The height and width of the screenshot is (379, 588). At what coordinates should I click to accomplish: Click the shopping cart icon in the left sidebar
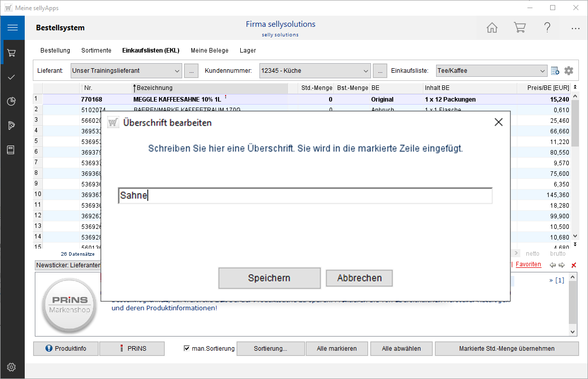pyautogui.click(x=12, y=53)
